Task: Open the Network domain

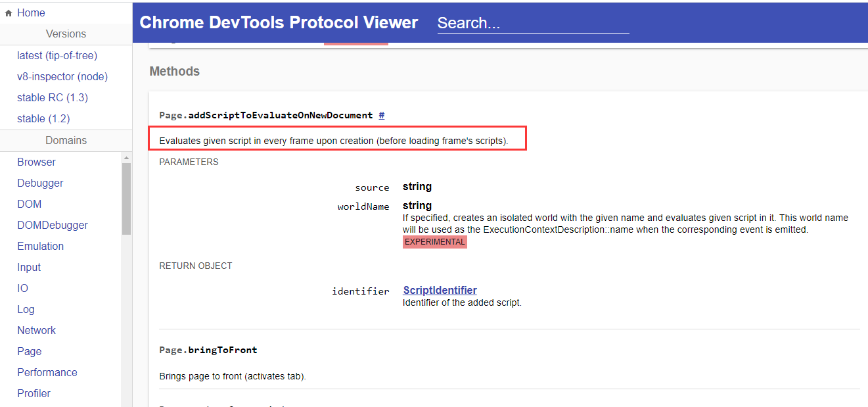Action: tap(36, 331)
